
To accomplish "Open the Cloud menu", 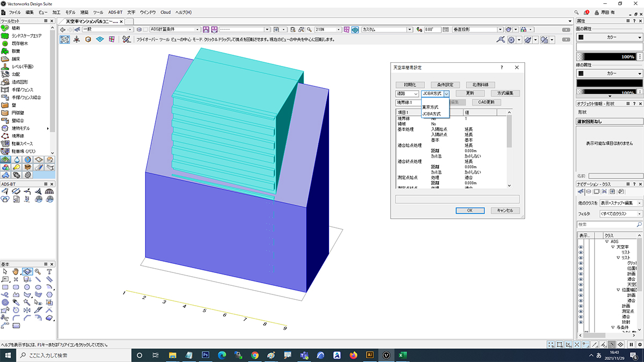I will (165, 12).
